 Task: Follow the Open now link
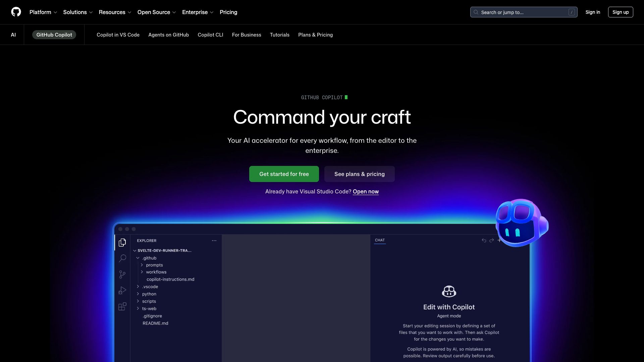pyautogui.click(x=366, y=191)
